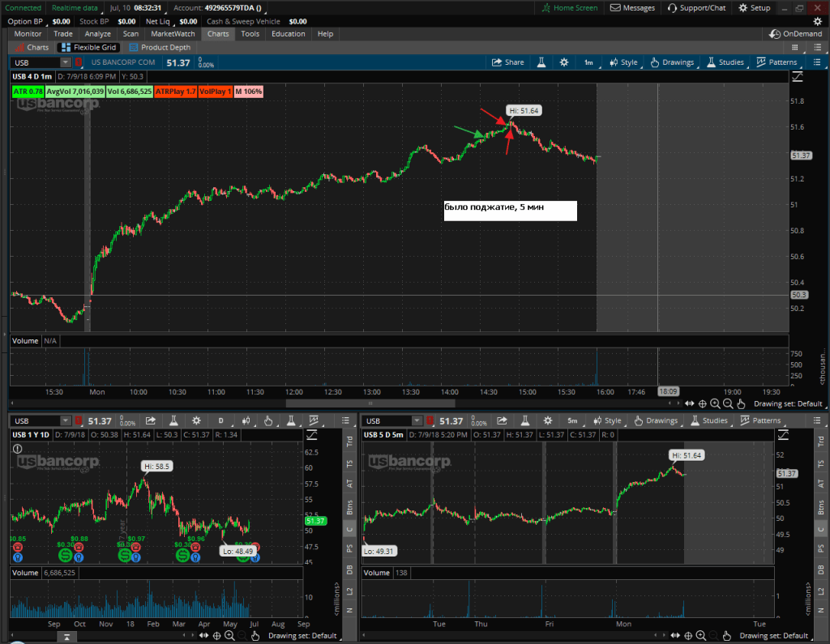
Task: Click the main chart horizontal scrollbar
Action: point(370,403)
